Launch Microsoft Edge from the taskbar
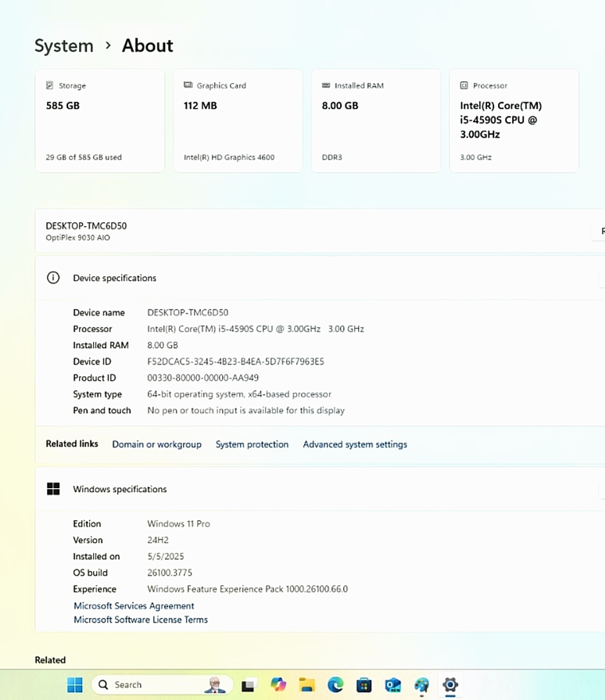The height and width of the screenshot is (700, 605). (x=335, y=685)
